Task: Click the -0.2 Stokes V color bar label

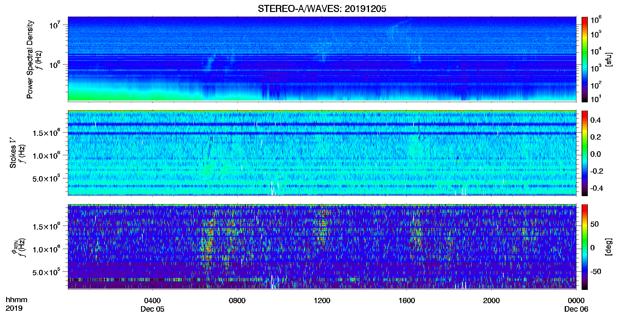Action: point(597,171)
